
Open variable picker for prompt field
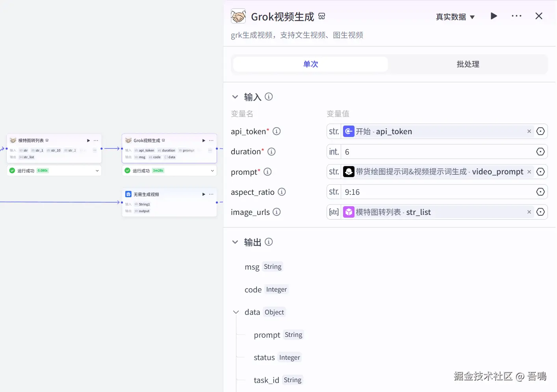[x=540, y=172]
